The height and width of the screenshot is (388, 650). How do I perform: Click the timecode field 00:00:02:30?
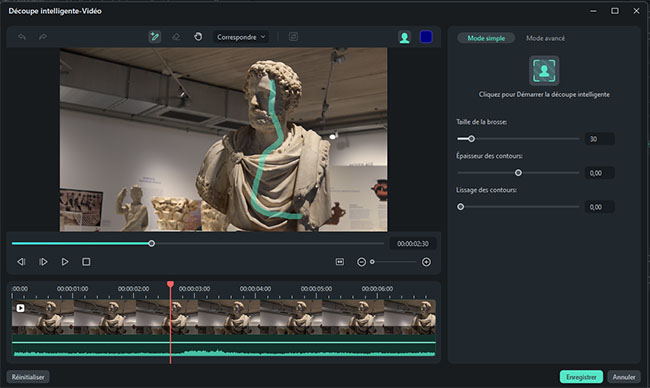(x=412, y=244)
